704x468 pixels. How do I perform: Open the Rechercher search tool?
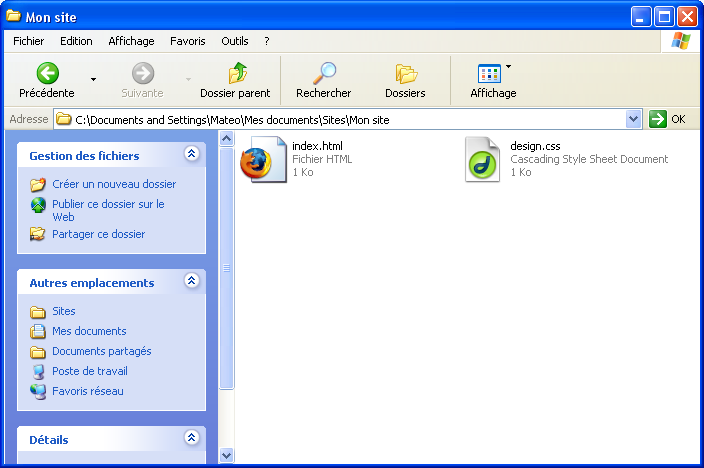[323, 73]
